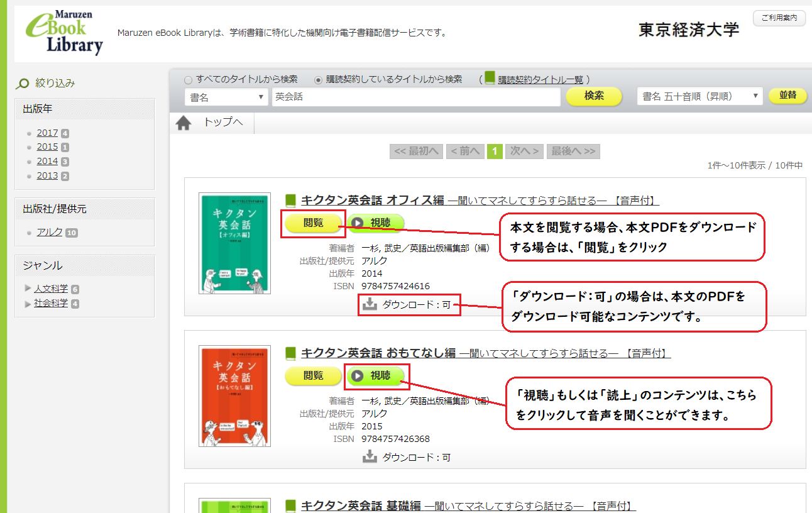Viewport: 812px width, 513px height.
Task: Filter by publication year 2015
Action: (x=47, y=147)
